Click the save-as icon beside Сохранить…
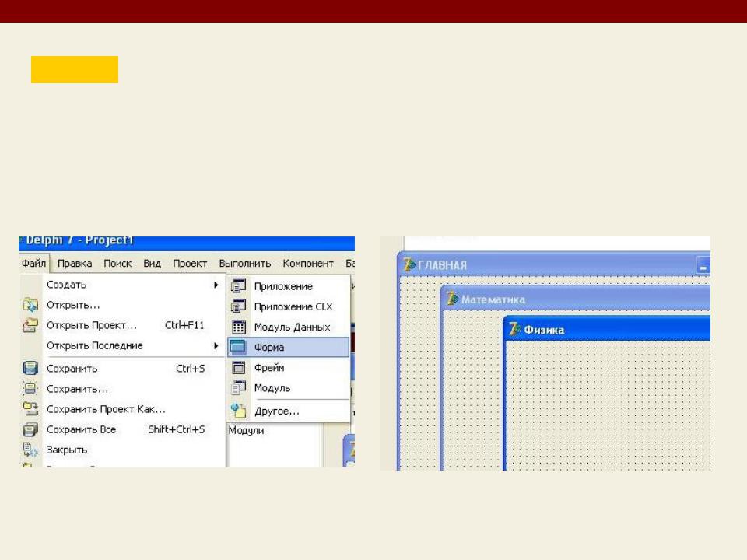The height and width of the screenshot is (560, 747). (x=30, y=389)
